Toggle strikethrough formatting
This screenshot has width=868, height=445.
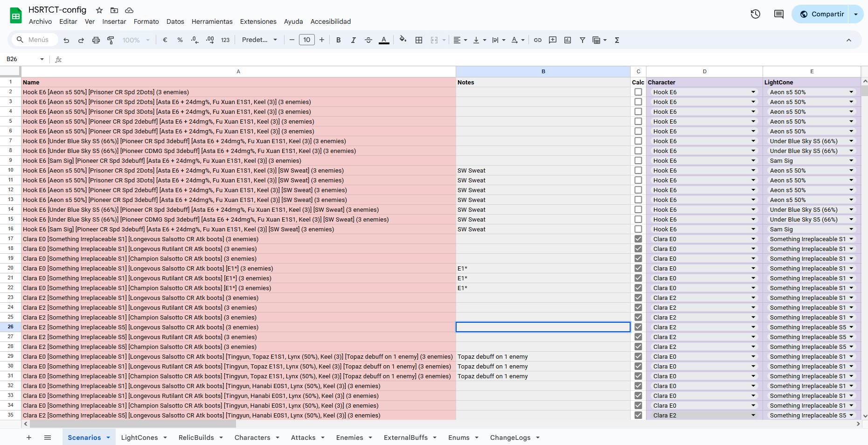(x=368, y=40)
